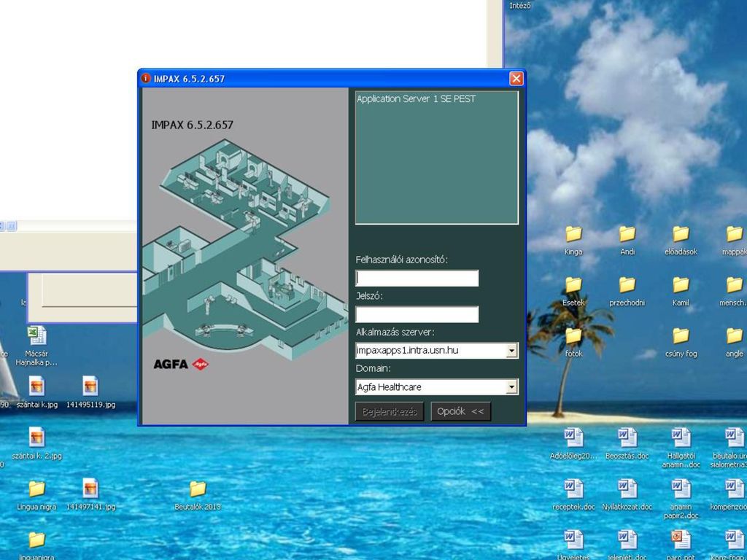Open the Lingua nigra folder
Image resolution: width=747 pixels, height=560 pixels.
point(36,489)
